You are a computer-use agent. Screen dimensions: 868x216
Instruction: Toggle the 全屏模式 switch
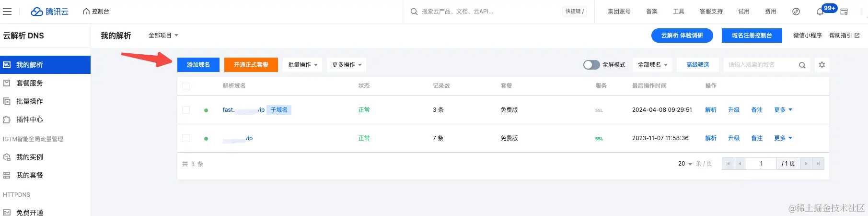pyautogui.click(x=591, y=65)
